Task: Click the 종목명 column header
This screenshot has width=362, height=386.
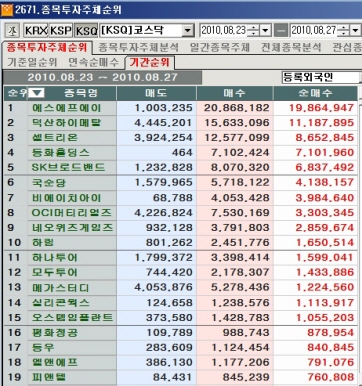Action: [80, 93]
